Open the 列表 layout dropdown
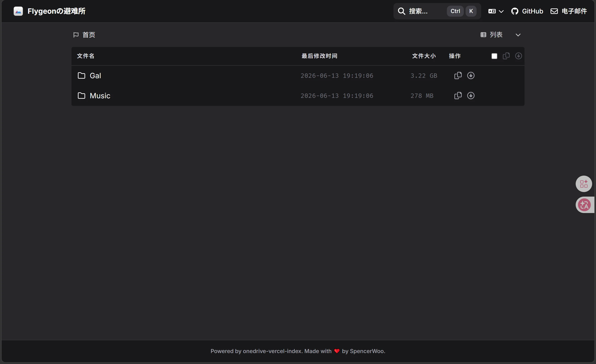The height and width of the screenshot is (364, 596). 500,35
